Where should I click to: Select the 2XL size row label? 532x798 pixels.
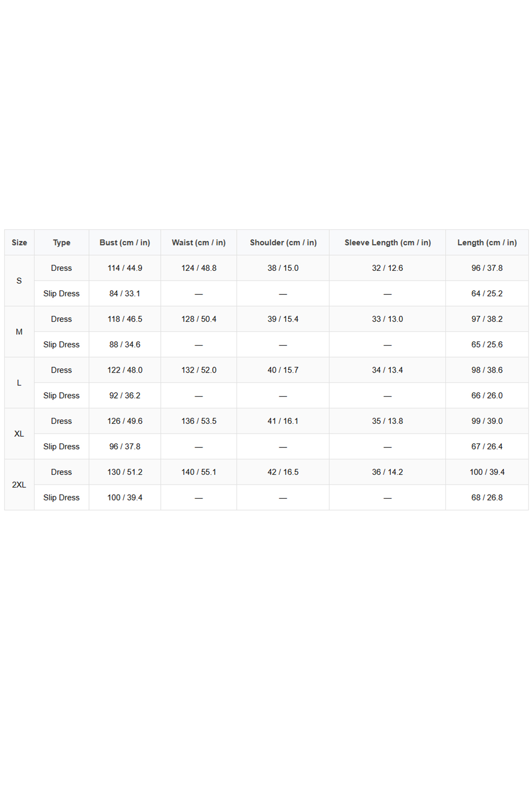click(19, 485)
